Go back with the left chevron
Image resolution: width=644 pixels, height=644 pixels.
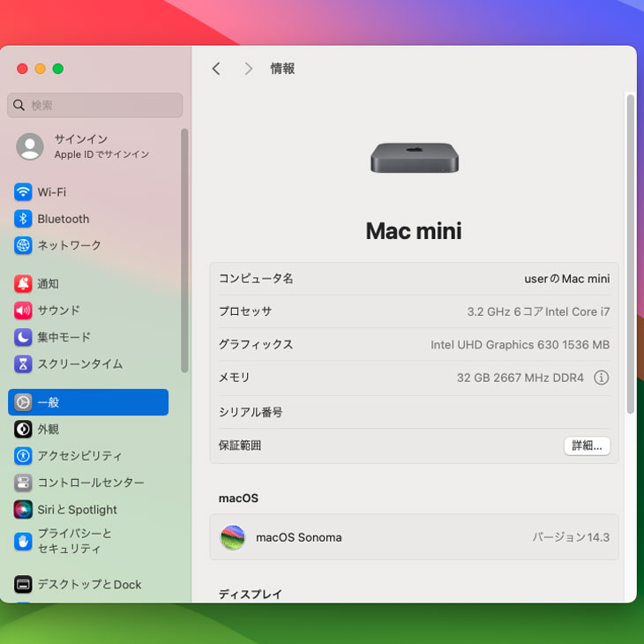[216, 69]
